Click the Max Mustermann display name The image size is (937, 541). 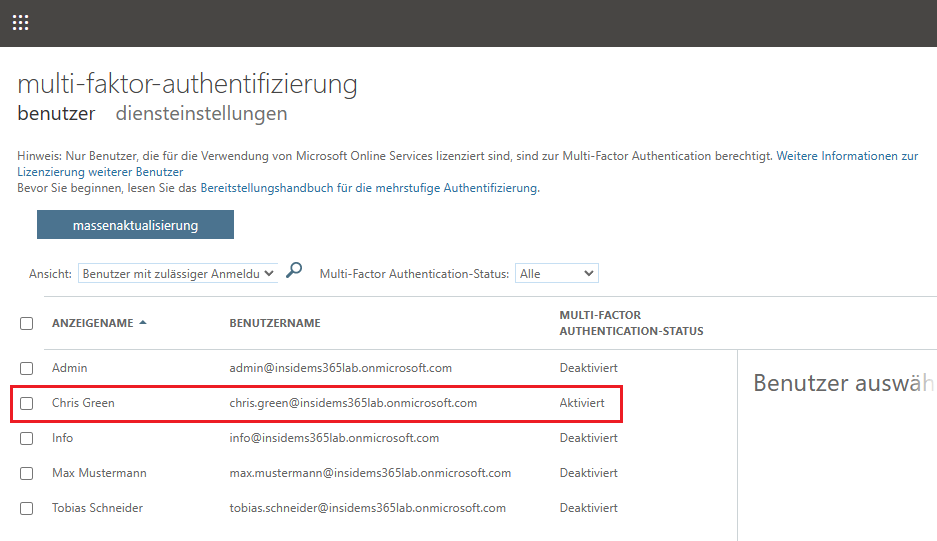pos(98,473)
